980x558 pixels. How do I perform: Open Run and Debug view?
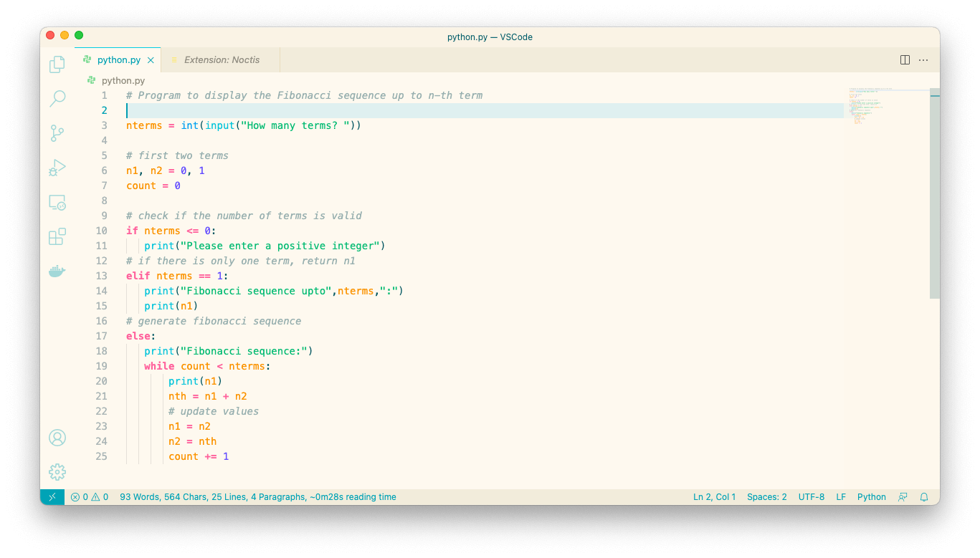point(57,168)
